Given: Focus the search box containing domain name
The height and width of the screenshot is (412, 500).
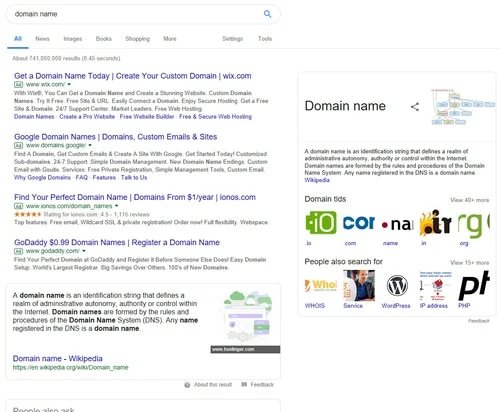Looking at the screenshot, I should (x=143, y=14).
